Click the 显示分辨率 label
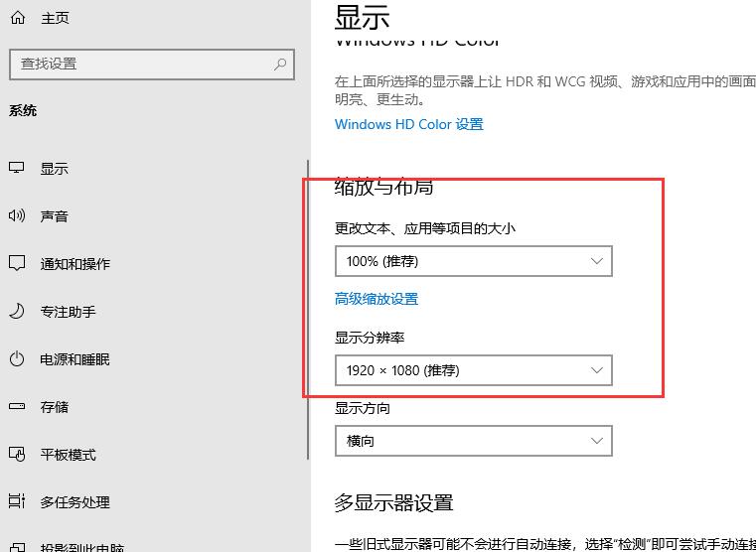This screenshot has height=552, width=756. pyautogui.click(x=370, y=338)
